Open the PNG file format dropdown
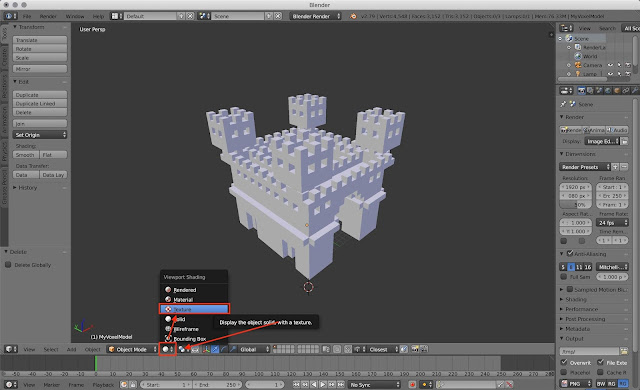Image resolution: width=640 pixels, height=390 pixels. pyautogui.click(x=576, y=384)
